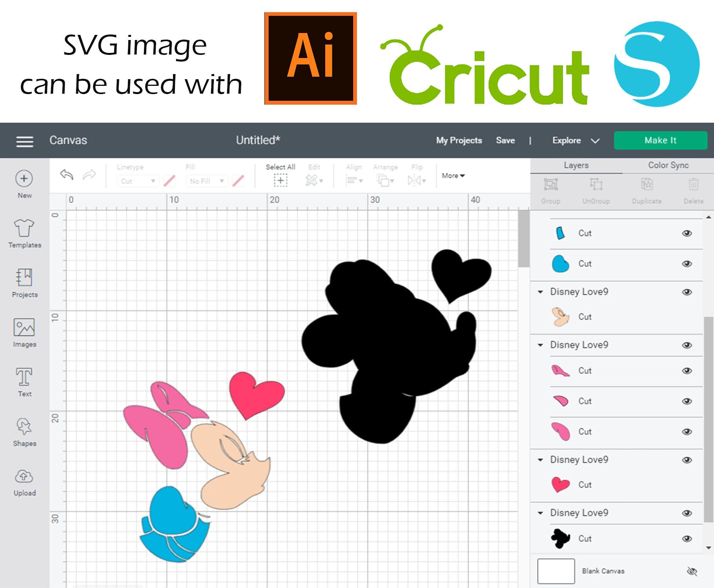Image resolution: width=714 pixels, height=588 pixels.
Task: Click the Delete trash icon
Action: point(693,184)
